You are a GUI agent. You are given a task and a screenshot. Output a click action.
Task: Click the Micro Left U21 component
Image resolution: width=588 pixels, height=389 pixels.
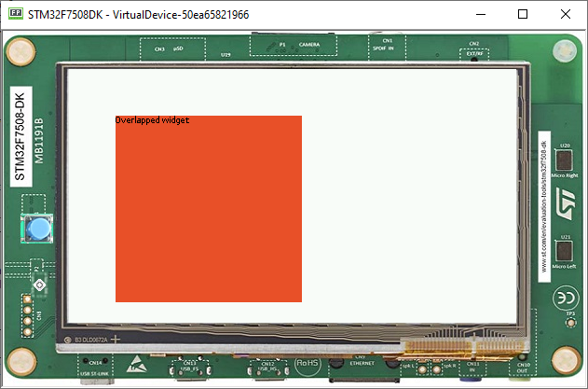pyautogui.click(x=564, y=251)
